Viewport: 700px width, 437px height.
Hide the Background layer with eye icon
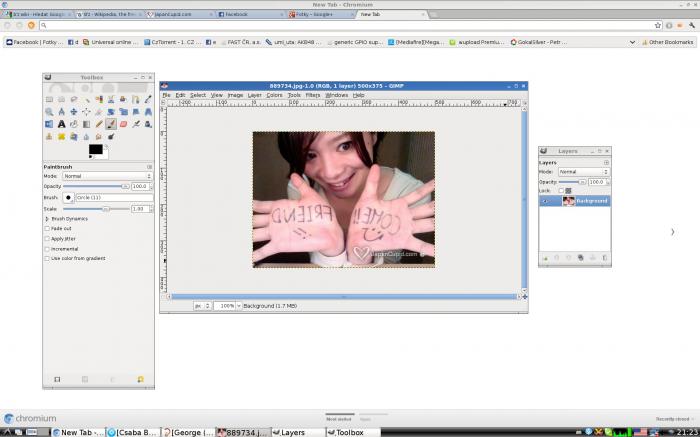coord(544,201)
